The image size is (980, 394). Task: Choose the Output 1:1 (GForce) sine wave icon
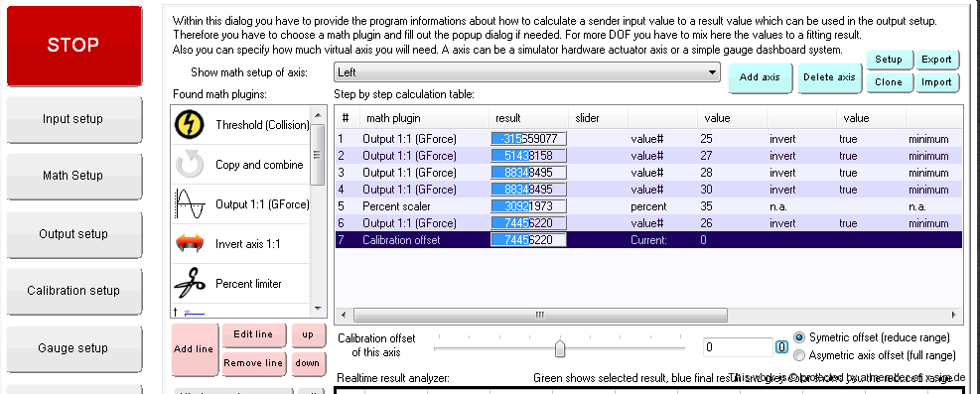[x=190, y=204]
